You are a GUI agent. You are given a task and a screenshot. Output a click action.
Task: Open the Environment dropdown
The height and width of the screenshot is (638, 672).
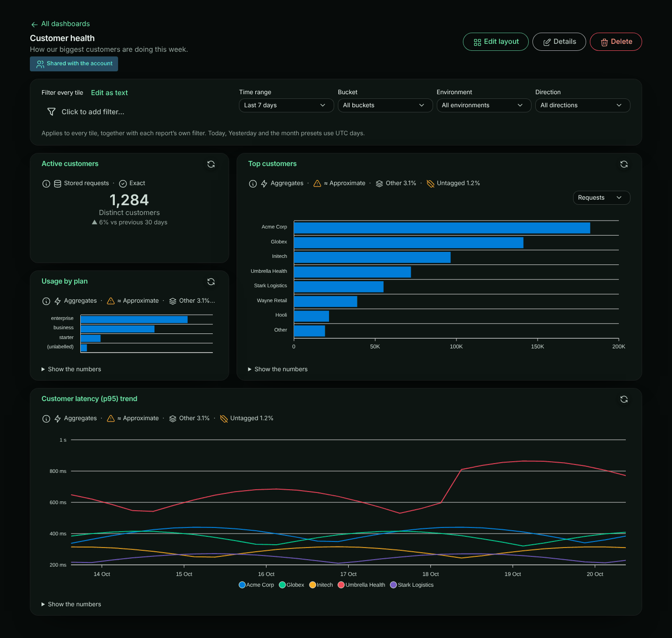(484, 105)
